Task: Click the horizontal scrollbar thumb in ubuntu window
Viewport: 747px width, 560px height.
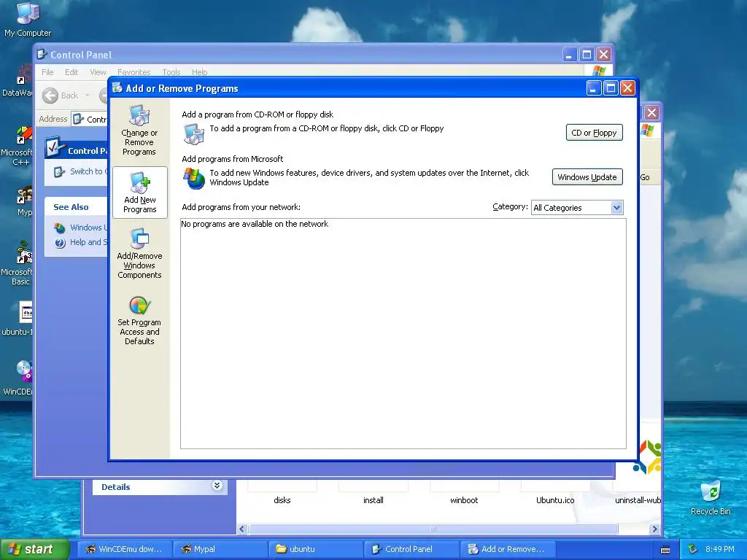Action: (433, 529)
